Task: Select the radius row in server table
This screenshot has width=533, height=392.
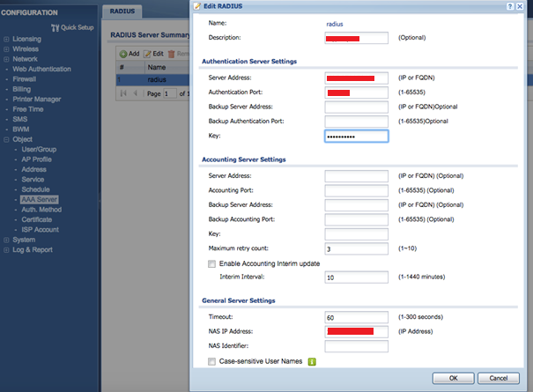Action: pyautogui.click(x=156, y=79)
